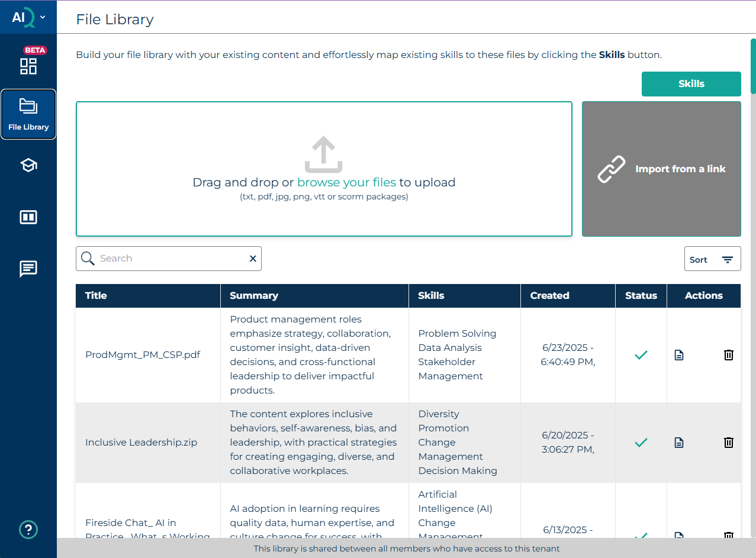Screen dimensions: 756x558
Task: Click the inclusive behaviors summary text
Action: point(313,443)
